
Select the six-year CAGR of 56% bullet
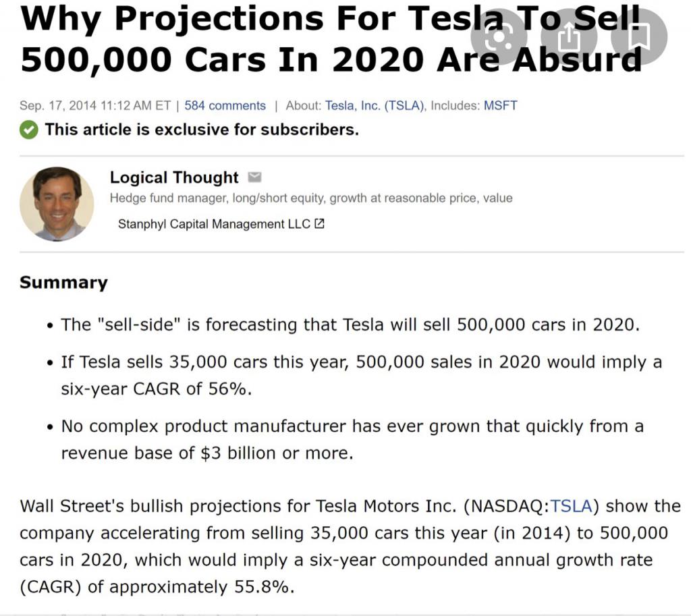pyautogui.click(x=361, y=375)
